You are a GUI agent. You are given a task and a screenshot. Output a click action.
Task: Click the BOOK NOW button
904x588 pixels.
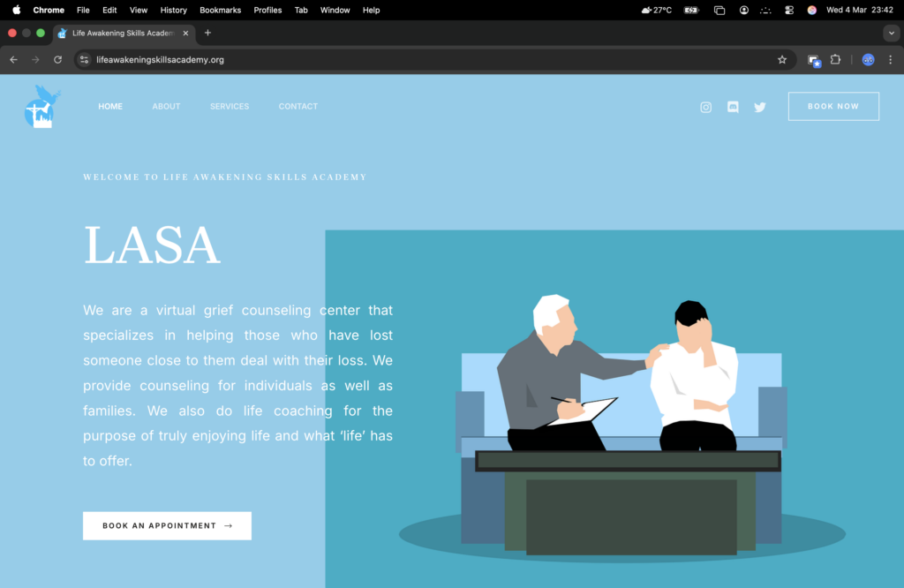coord(832,106)
